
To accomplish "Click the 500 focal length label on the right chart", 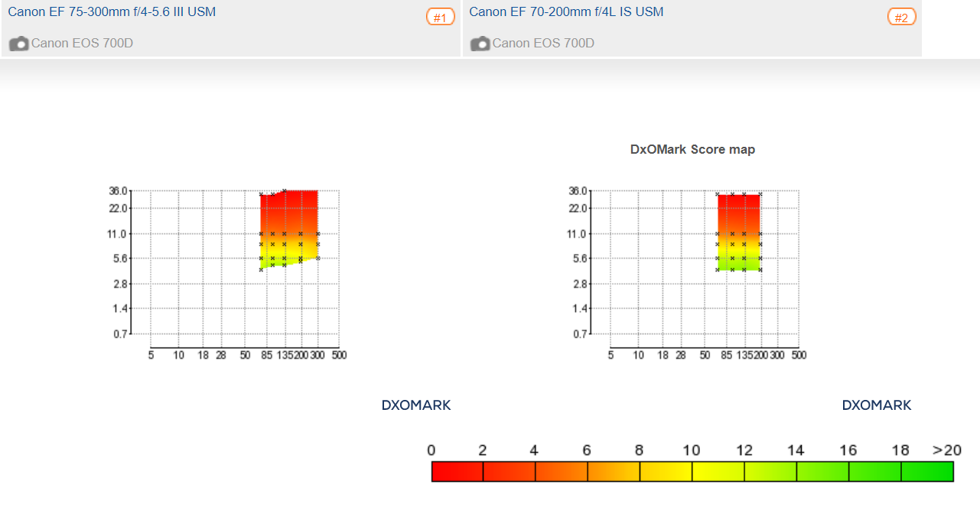I will (x=798, y=355).
